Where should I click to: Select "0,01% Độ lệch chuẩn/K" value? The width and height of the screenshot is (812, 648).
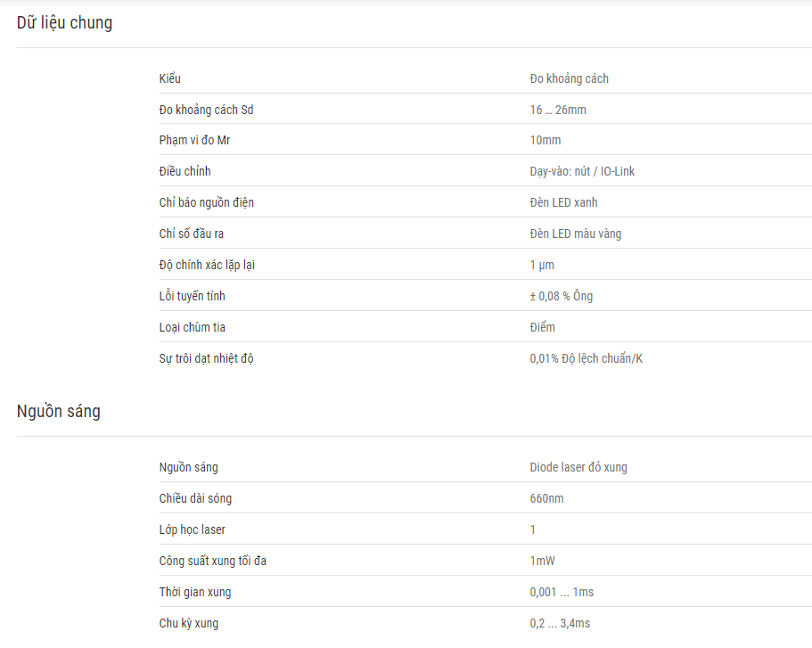point(586,358)
